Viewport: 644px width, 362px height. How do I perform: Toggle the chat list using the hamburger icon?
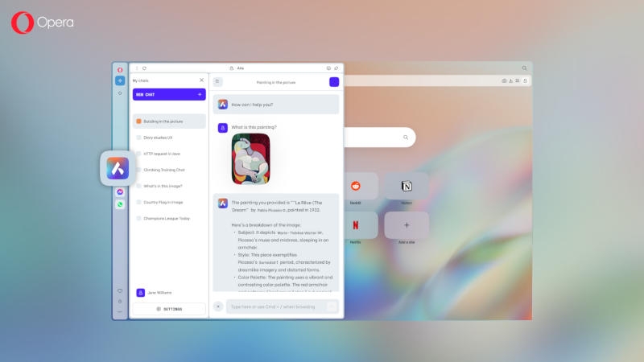coord(218,82)
